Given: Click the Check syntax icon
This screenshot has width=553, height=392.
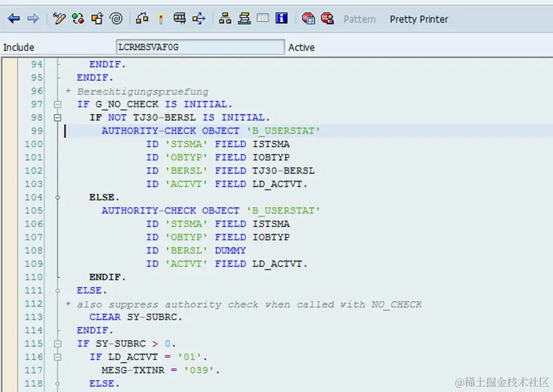Looking at the screenshot, I should pos(142,18).
